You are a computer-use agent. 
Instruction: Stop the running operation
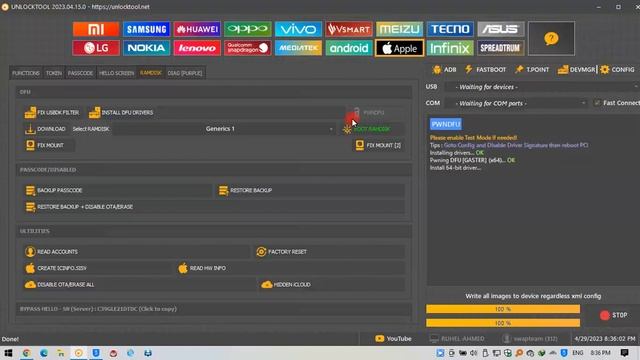tap(613, 315)
